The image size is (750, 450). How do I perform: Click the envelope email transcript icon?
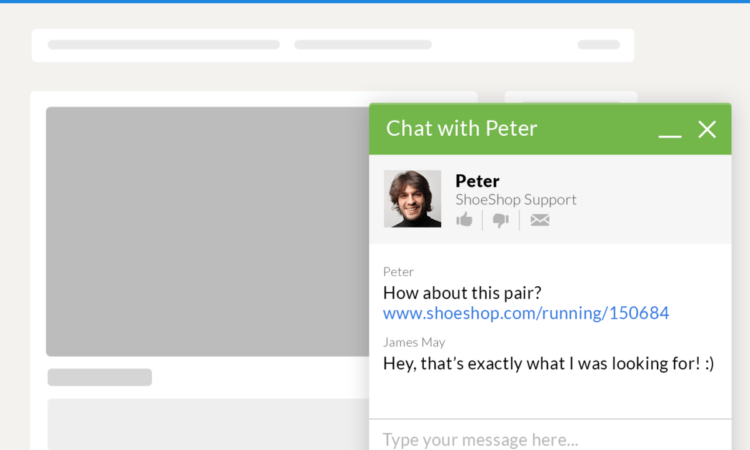click(540, 220)
